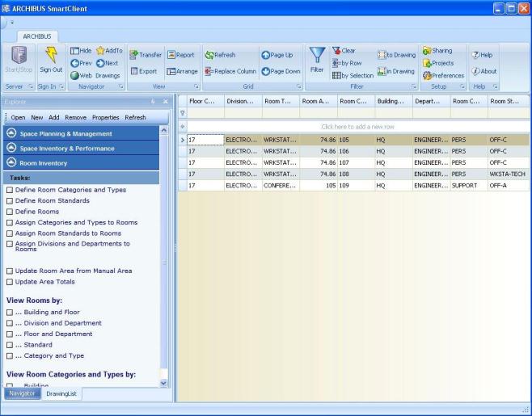Expand Grid group dialog launcher
This screenshot has height=416, width=532.
[299, 86]
